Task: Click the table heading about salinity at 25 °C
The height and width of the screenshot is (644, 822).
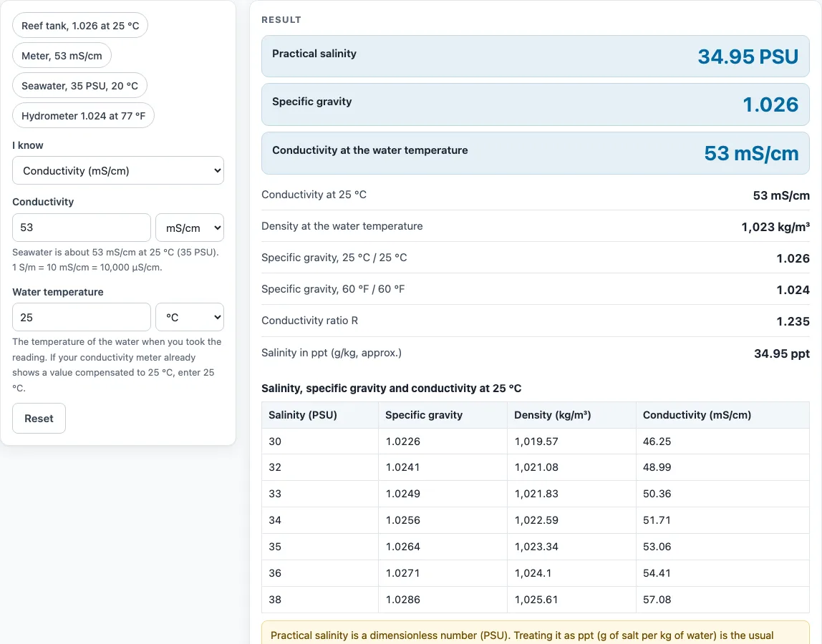Action: 391,389
